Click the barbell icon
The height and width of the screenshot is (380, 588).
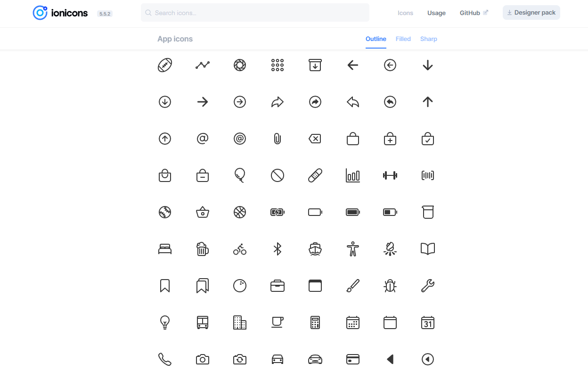390,175
